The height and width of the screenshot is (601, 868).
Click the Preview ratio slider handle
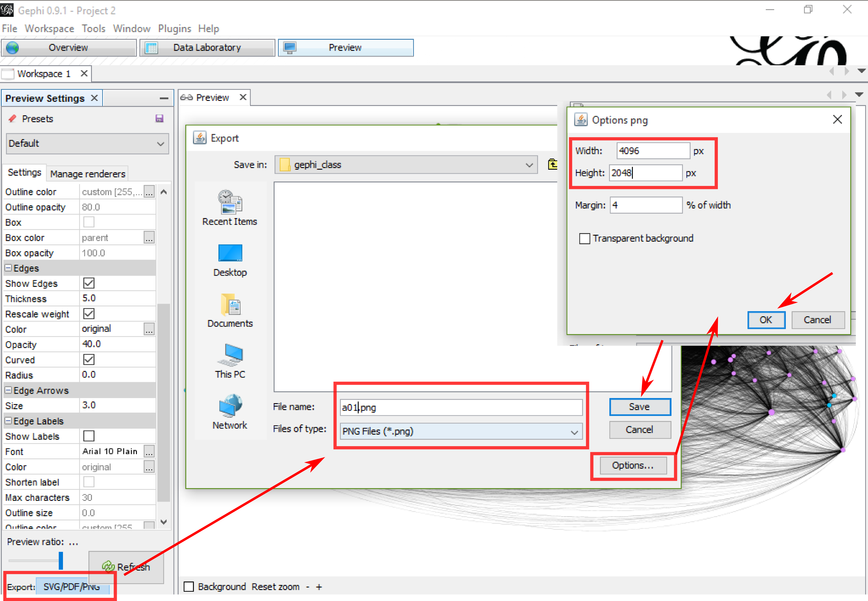pyautogui.click(x=61, y=560)
